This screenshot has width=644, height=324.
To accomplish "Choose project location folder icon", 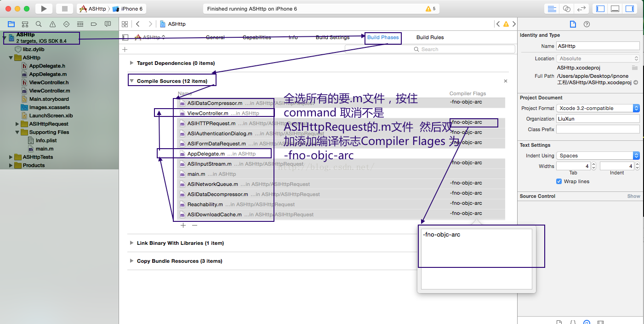I will (635, 68).
